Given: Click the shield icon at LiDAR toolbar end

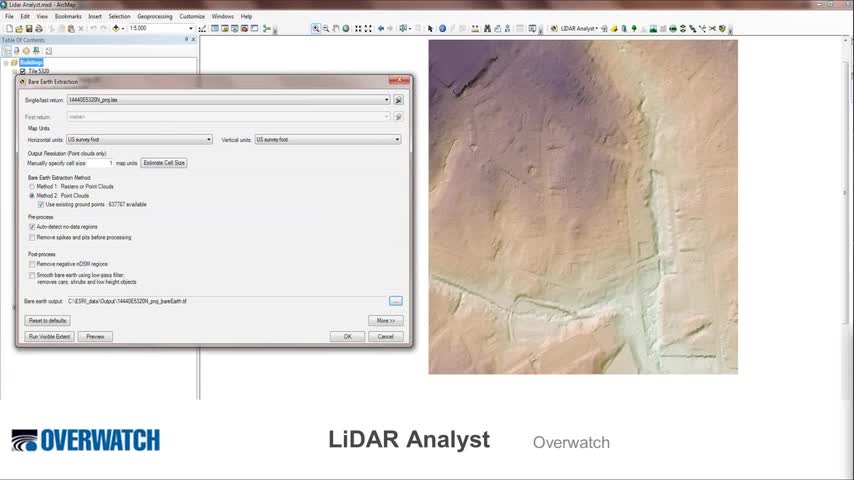Looking at the screenshot, I should point(722,28).
